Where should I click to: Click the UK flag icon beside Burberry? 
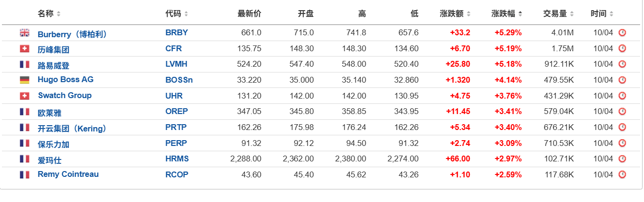pyautogui.click(x=24, y=33)
